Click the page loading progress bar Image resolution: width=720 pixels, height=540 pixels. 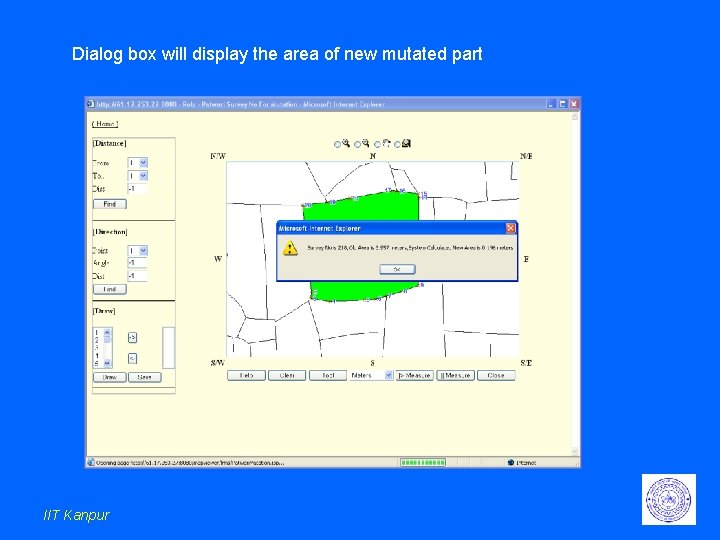point(423,462)
